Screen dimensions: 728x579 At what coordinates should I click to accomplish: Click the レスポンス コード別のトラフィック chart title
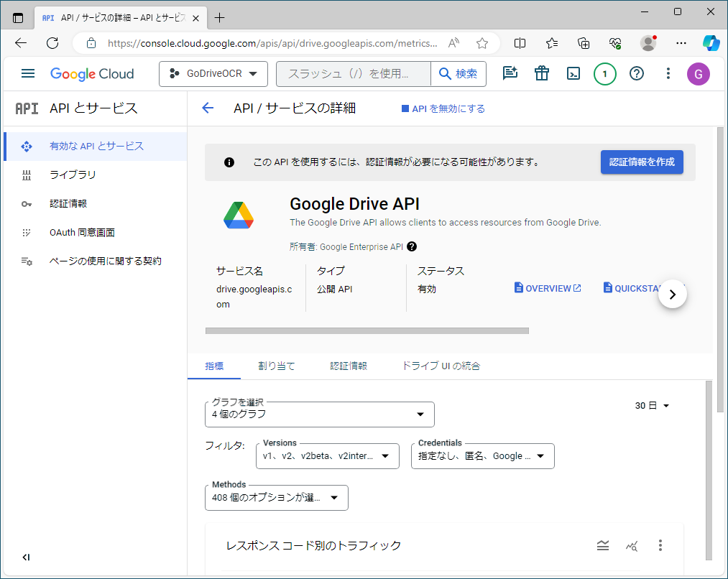(x=313, y=546)
